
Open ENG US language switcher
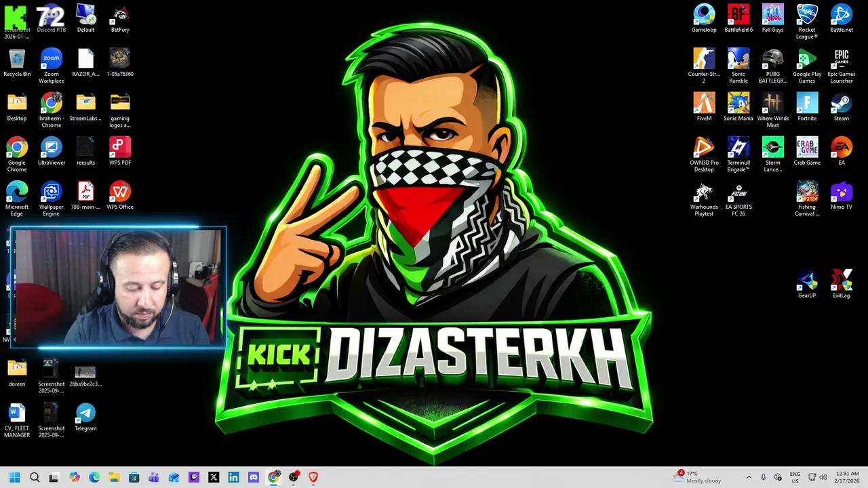pos(795,477)
